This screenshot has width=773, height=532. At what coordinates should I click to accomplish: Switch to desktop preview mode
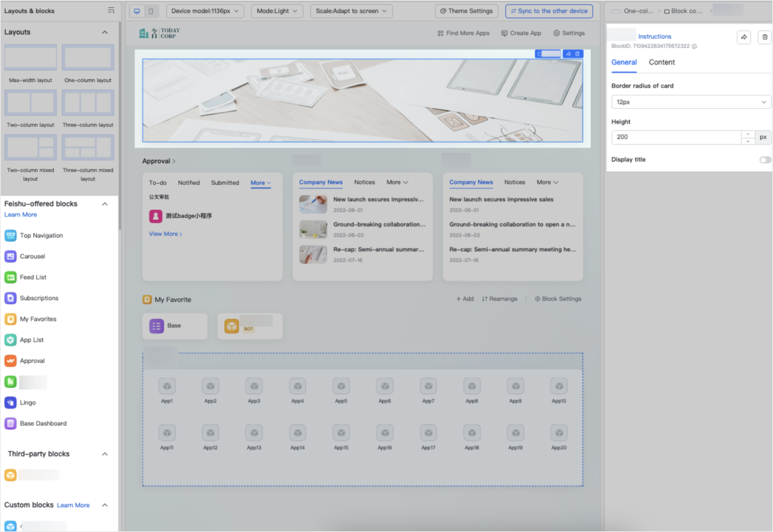coord(137,11)
